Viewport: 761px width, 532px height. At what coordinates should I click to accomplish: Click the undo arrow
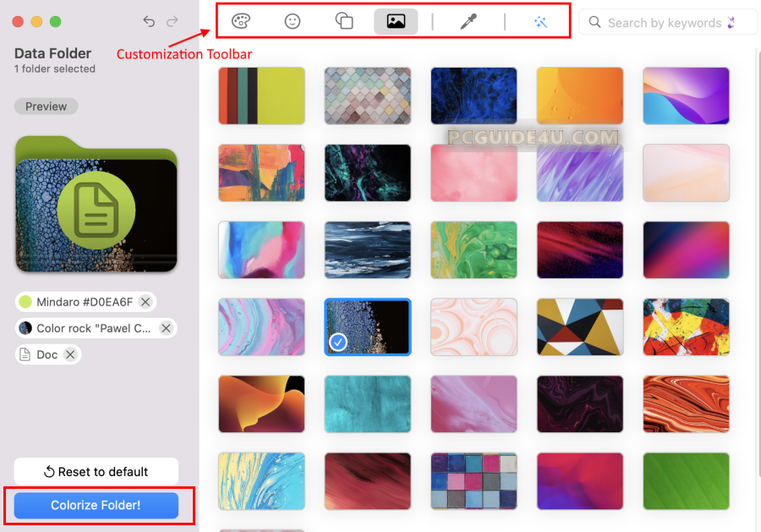click(x=150, y=21)
